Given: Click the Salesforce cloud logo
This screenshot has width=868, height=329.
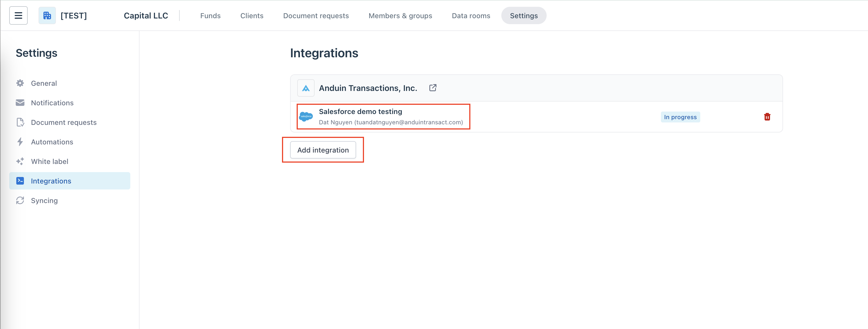Looking at the screenshot, I should [306, 117].
